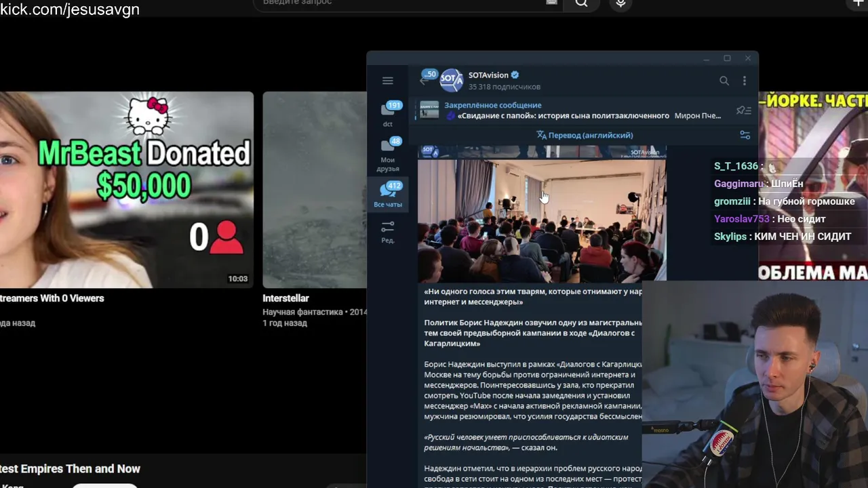Click the YouTube search magnifier button
Screen dimensions: 868x488
581,3
